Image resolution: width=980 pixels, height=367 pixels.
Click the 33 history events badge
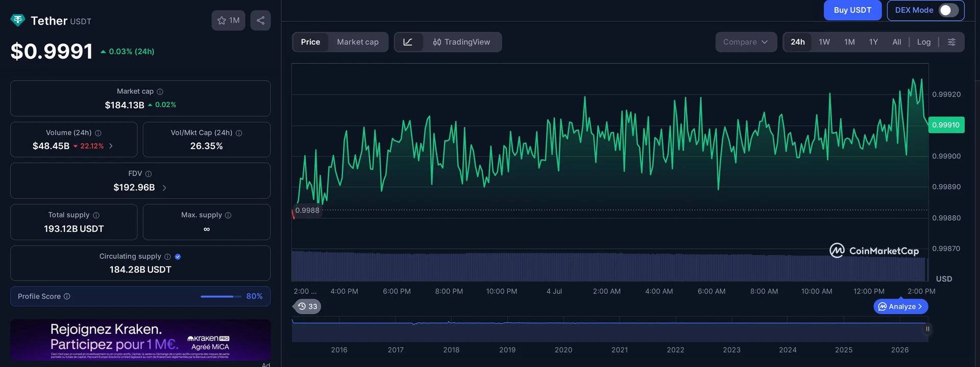pos(307,306)
